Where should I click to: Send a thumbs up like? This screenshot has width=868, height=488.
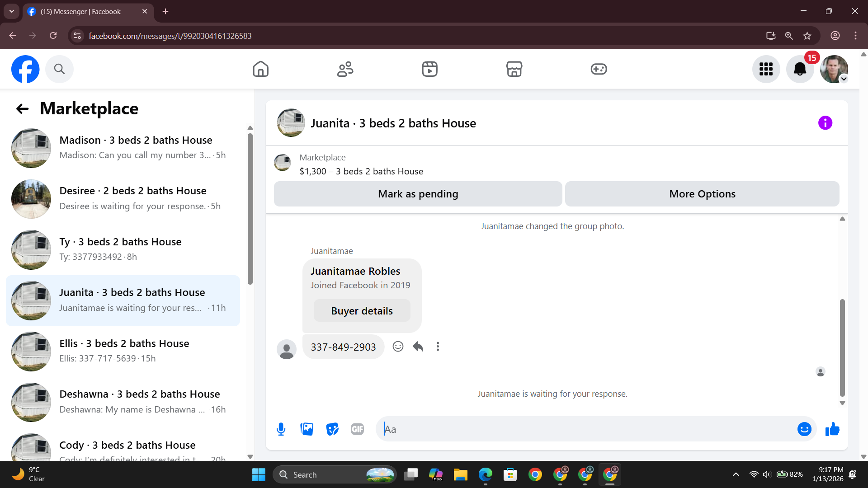tap(832, 429)
